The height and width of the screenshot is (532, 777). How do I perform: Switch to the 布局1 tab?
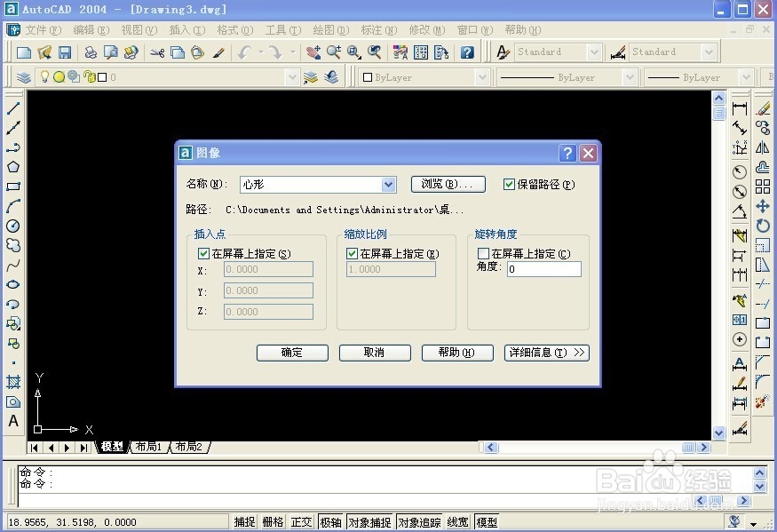(148, 447)
